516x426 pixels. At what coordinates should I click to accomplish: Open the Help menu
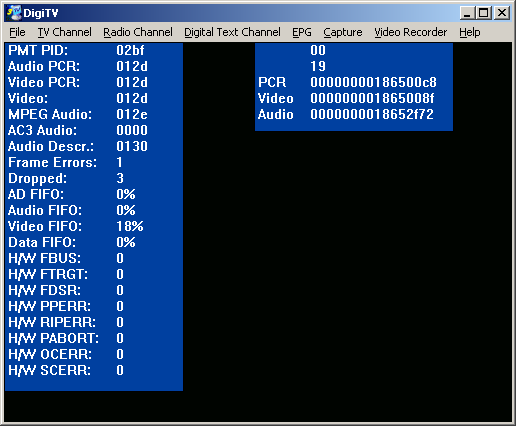470,32
